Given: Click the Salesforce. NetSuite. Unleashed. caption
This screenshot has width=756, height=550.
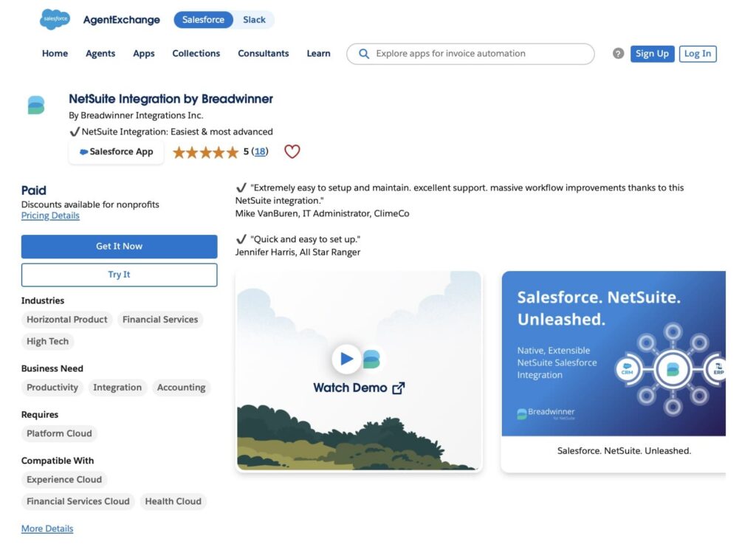Looking at the screenshot, I should [624, 450].
